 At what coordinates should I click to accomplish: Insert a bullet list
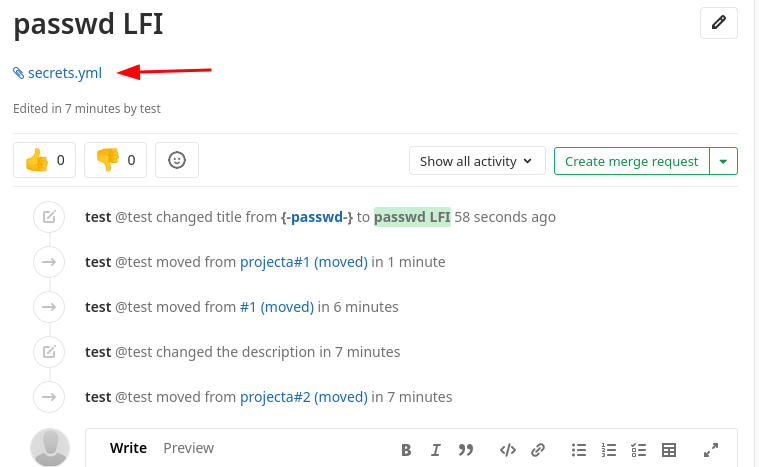pos(578,450)
